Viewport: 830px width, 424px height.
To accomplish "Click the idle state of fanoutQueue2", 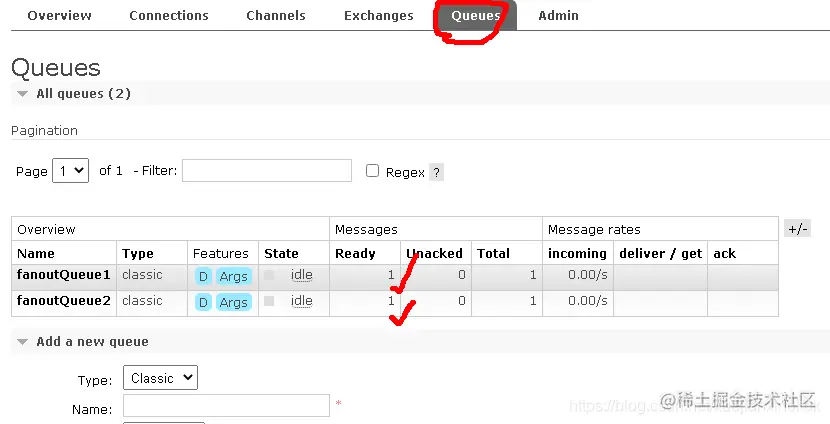I will (302, 301).
